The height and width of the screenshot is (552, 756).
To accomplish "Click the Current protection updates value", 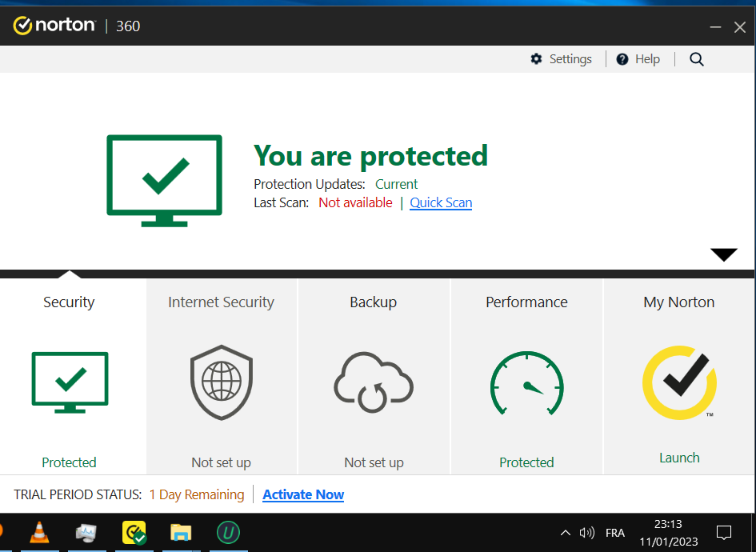I will click(x=396, y=184).
